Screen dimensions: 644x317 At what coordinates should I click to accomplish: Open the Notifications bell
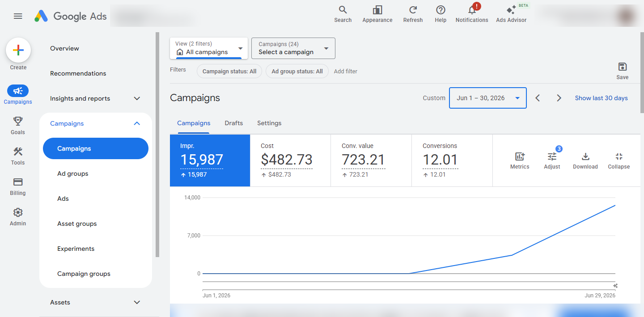[x=472, y=14]
